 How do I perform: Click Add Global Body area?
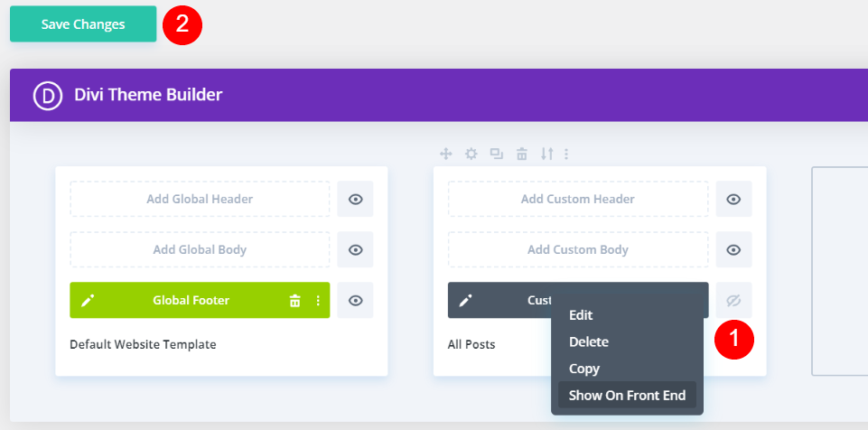(x=200, y=249)
